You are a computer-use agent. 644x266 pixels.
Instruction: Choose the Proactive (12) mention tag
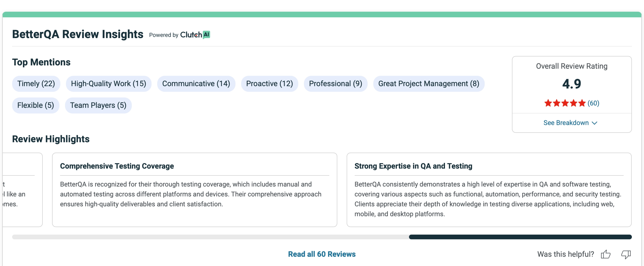click(269, 84)
